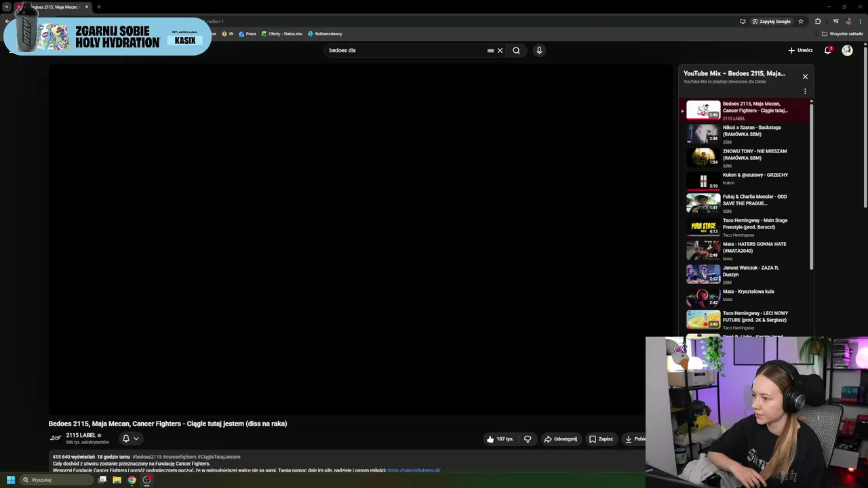This screenshot has width=868, height=488.
Task: Open Task View on taskbar
Action: [x=102, y=480]
